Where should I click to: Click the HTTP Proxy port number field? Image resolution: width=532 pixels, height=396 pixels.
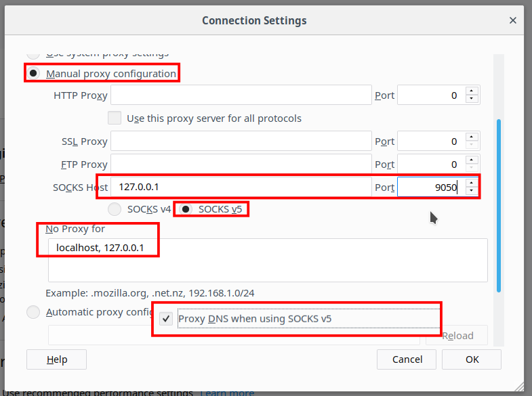[431, 95]
